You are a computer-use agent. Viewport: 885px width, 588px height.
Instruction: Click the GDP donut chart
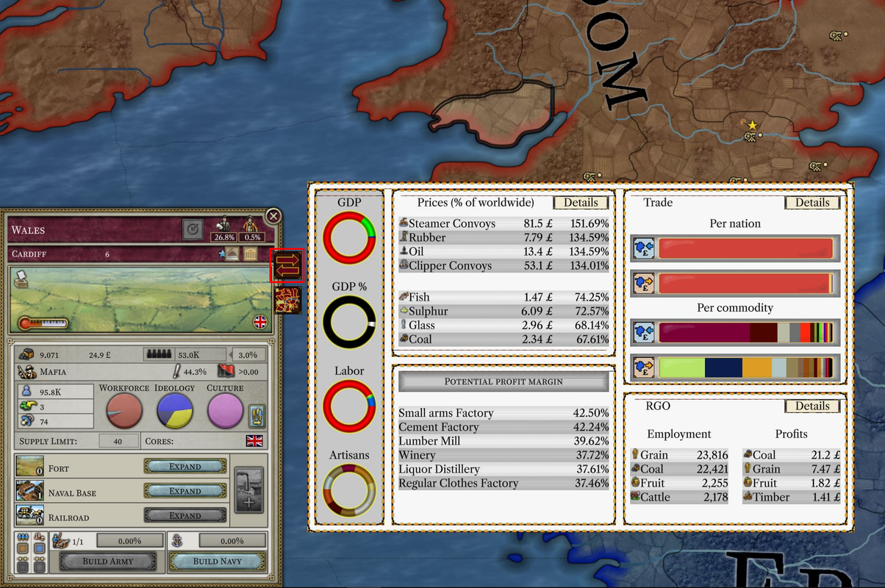pyautogui.click(x=349, y=238)
